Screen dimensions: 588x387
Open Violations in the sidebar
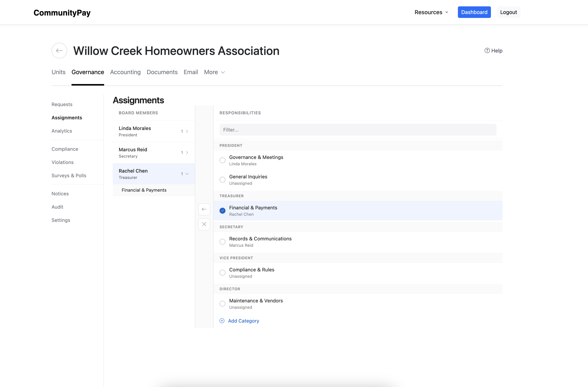(63, 162)
